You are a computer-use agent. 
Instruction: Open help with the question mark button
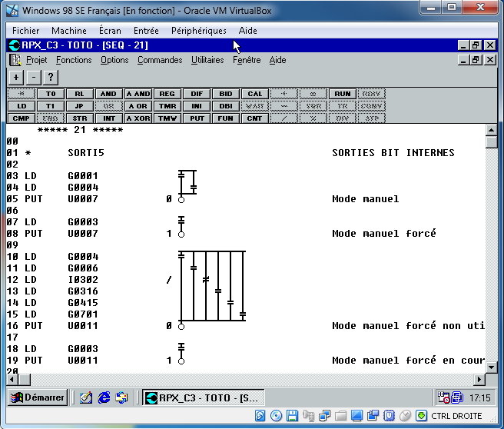pos(50,77)
